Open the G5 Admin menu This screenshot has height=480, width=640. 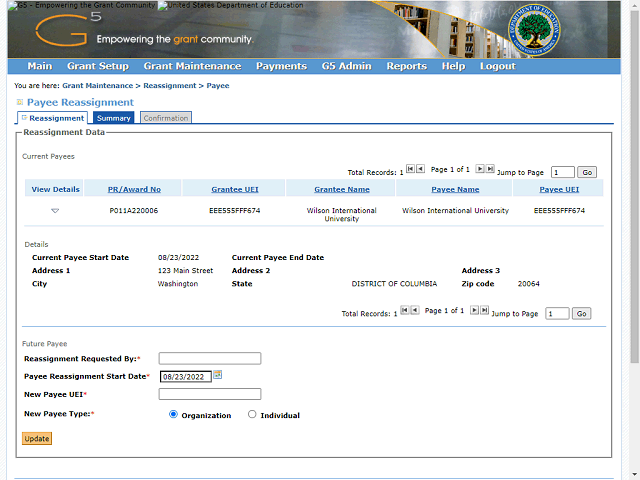(347, 66)
